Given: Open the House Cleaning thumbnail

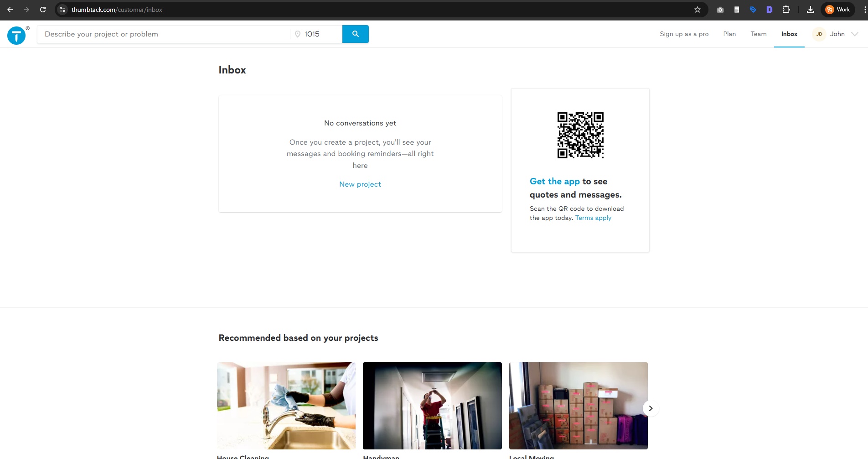Looking at the screenshot, I should [286, 406].
